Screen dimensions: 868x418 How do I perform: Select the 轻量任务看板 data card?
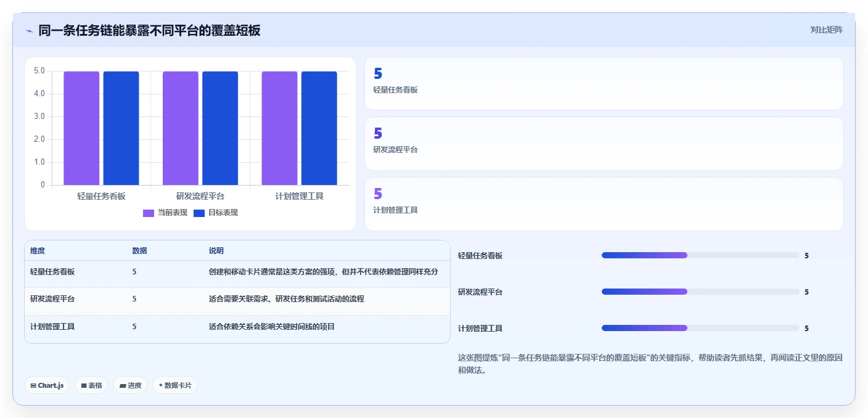coord(604,83)
